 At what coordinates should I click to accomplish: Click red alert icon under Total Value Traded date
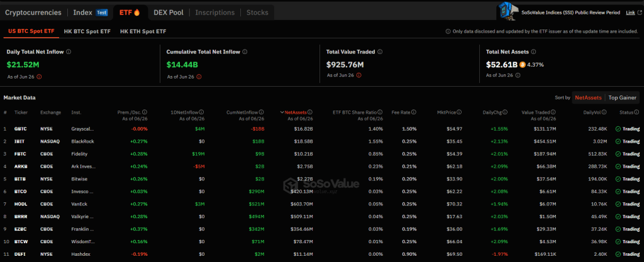tap(358, 75)
